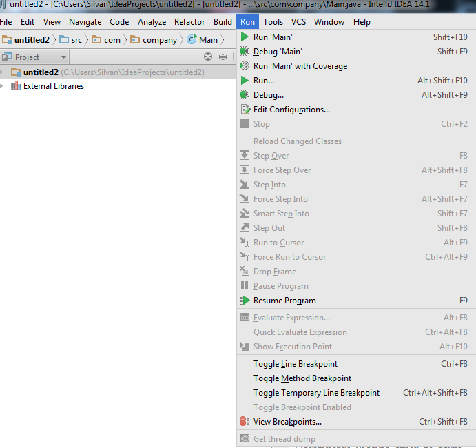The width and height of the screenshot is (476, 448).
Task: Click the Scroll from Source crosshair icon
Action: click(208, 57)
